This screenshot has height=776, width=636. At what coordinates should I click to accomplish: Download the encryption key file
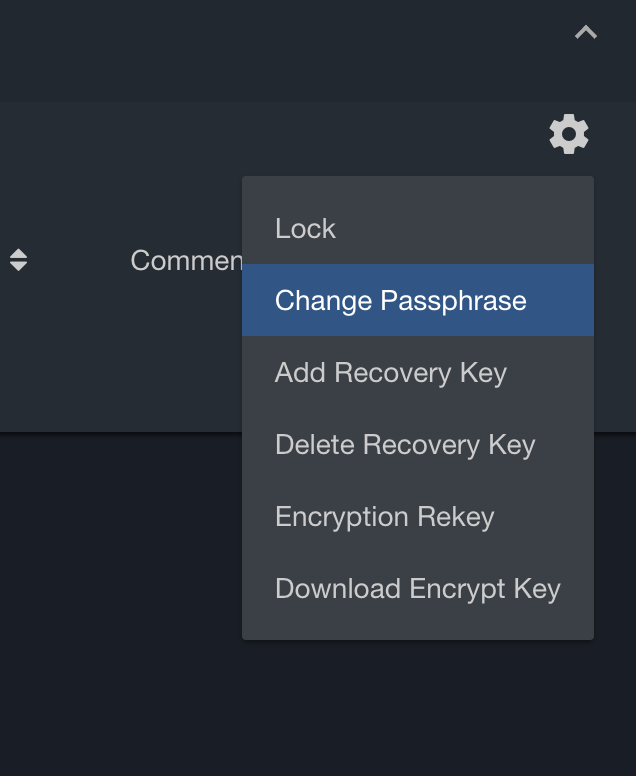click(418, 588)
